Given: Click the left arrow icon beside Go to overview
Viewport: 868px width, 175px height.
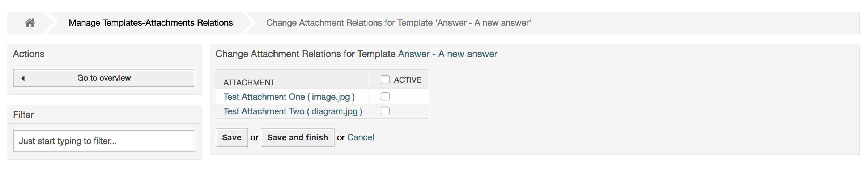Looking at the screenshot, I should pos(23,78).
